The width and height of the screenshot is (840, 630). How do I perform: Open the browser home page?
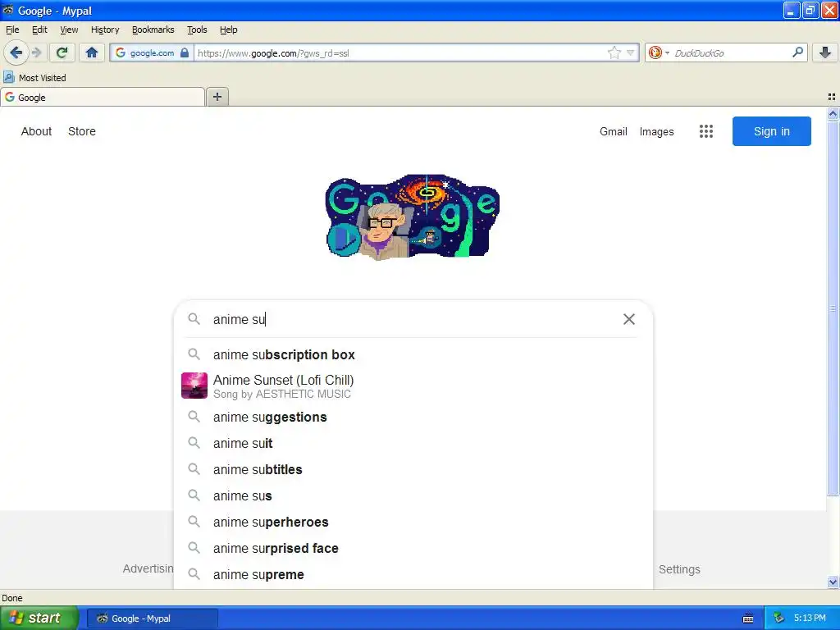coord(92,52)
